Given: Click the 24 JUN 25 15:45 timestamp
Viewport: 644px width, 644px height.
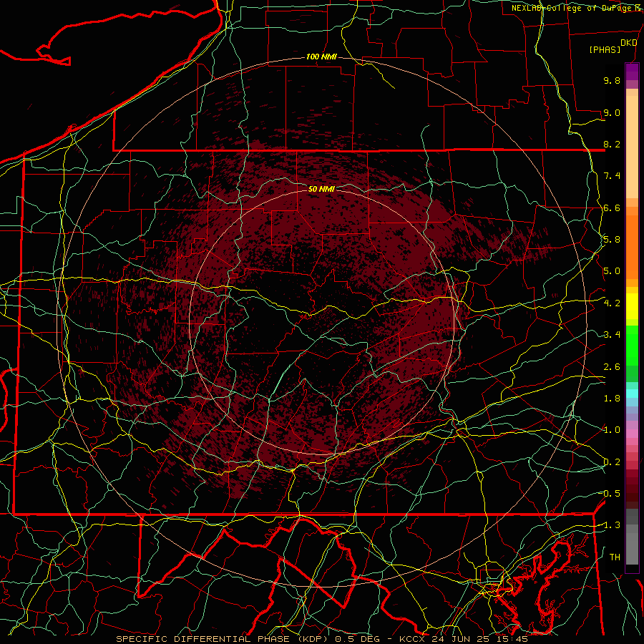Looking at the screenshot, I should 479,639.
